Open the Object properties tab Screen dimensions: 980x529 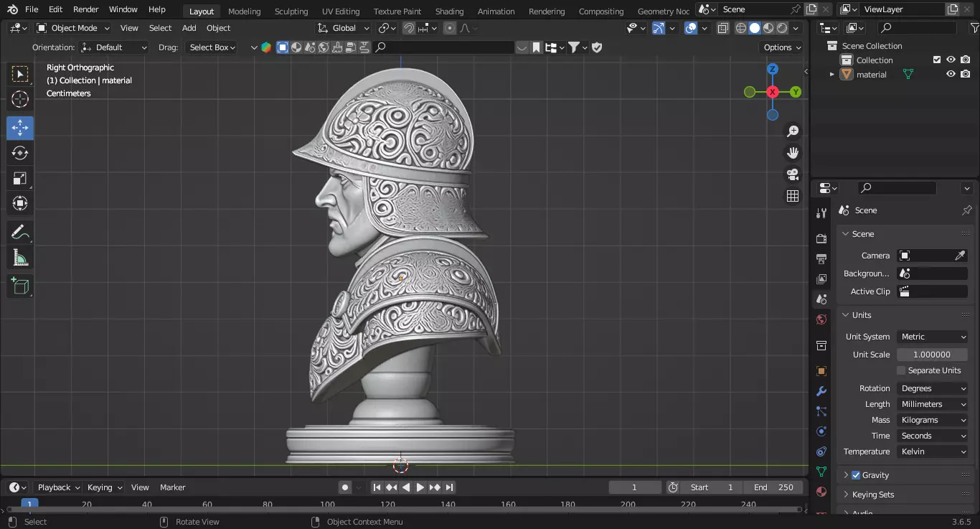click(x=821, y=371)
